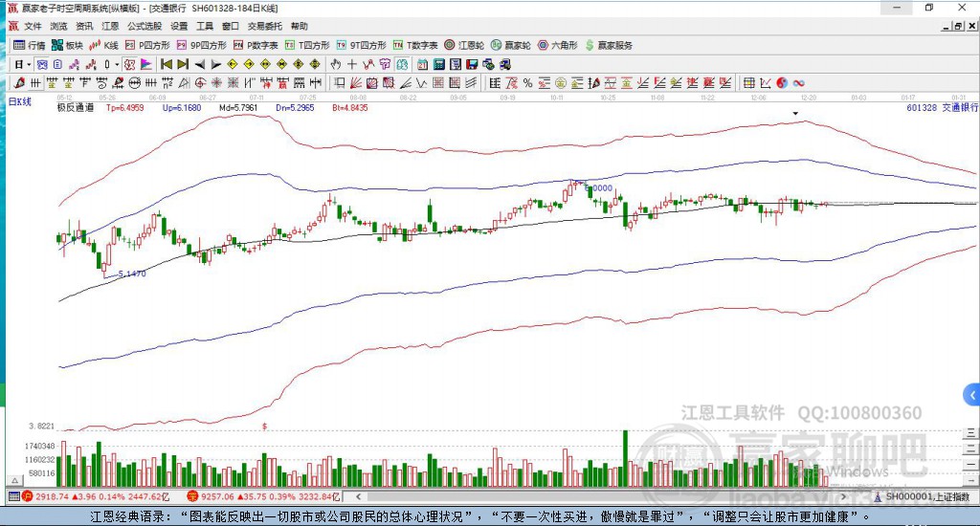Open the 工具 menu
980x526 pixels.
[205, 26]
